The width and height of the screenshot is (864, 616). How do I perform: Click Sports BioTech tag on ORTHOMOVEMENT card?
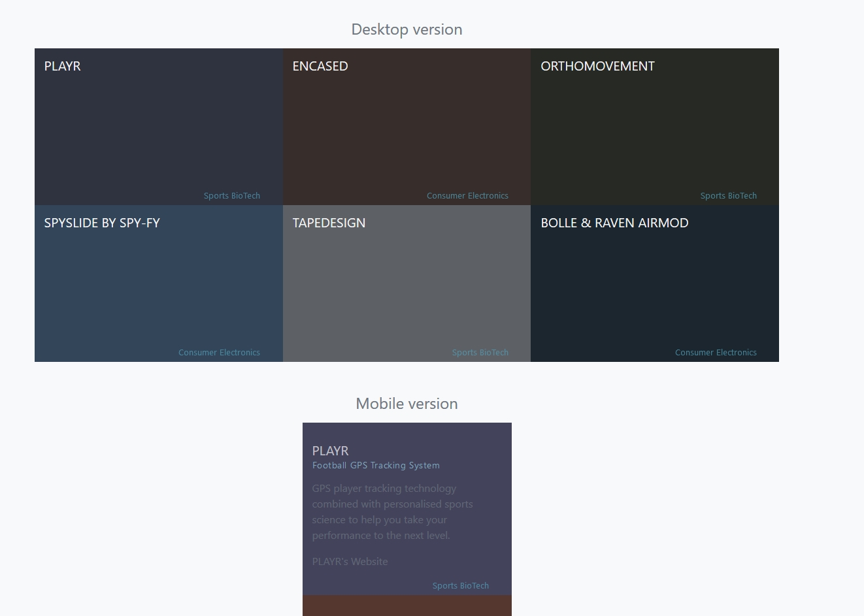pyautogui.click(x=728, y=196)
